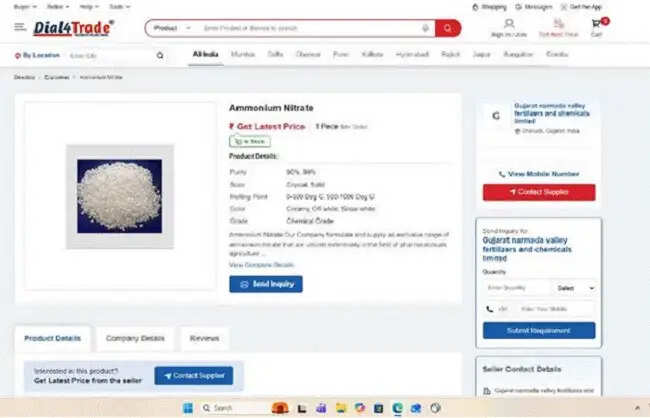Click the blue Contact Supplier button at bottom
The height and width of the screenshot is (418, 650).
click(194, 376)
